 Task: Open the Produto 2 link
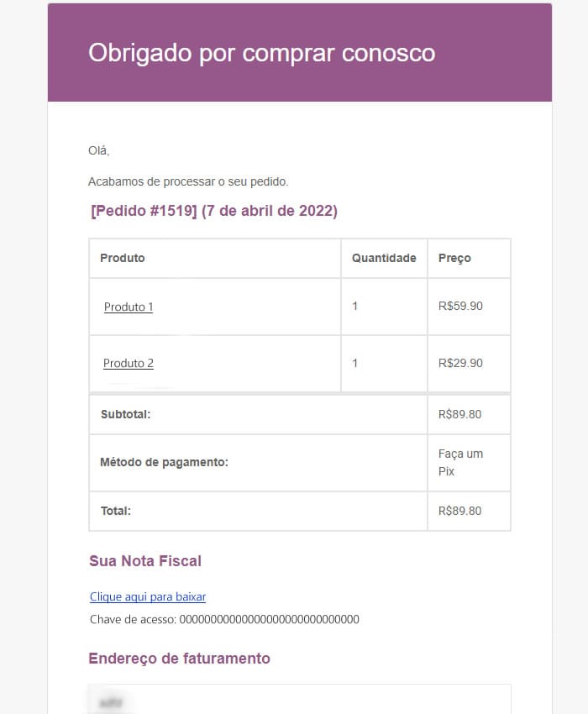129,364
